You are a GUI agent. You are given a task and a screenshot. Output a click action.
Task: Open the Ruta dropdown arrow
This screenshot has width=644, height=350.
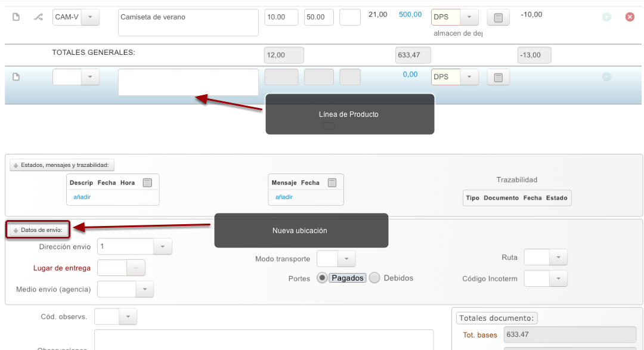(x=558, y=257)
